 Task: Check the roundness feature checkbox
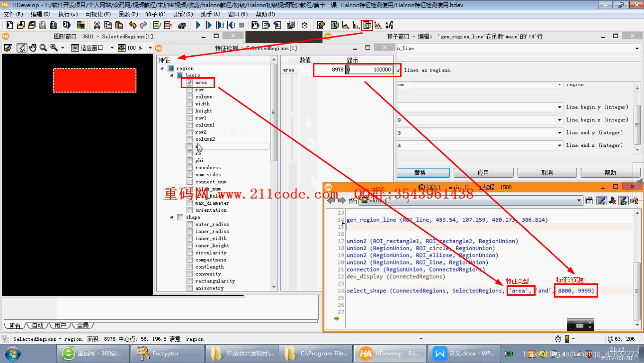[189, 168]
